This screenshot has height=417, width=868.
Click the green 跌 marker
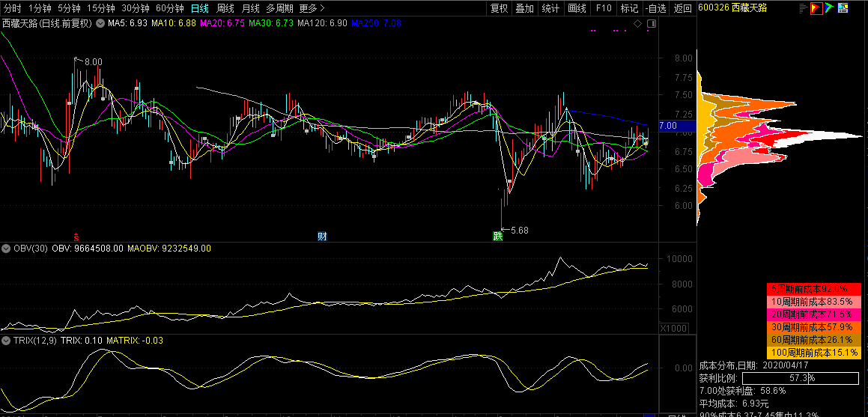(x=498, y=236)
